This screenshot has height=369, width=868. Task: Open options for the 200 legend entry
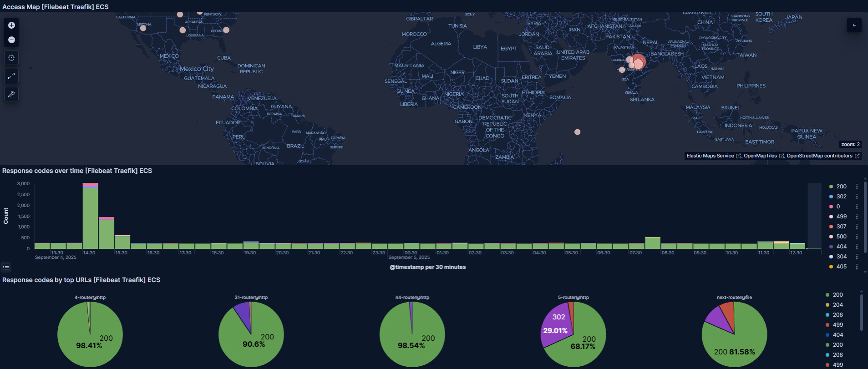tap(856, 187)
